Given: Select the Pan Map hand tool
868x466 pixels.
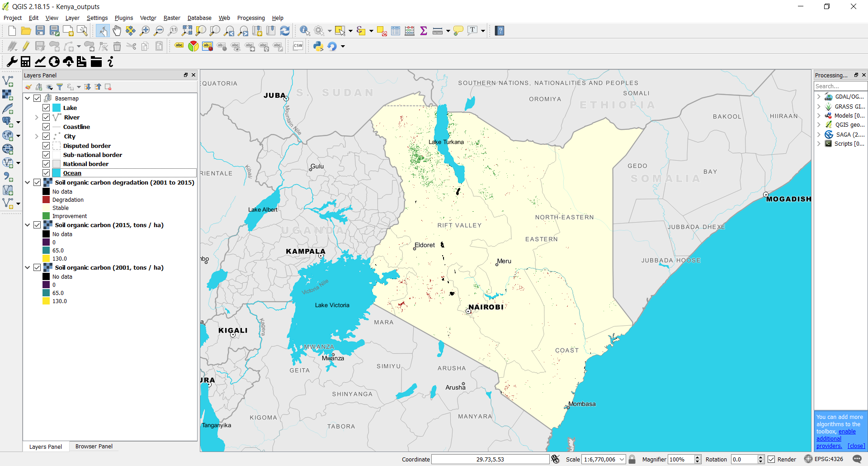Looking at the screenshot, I should (117, 31).
